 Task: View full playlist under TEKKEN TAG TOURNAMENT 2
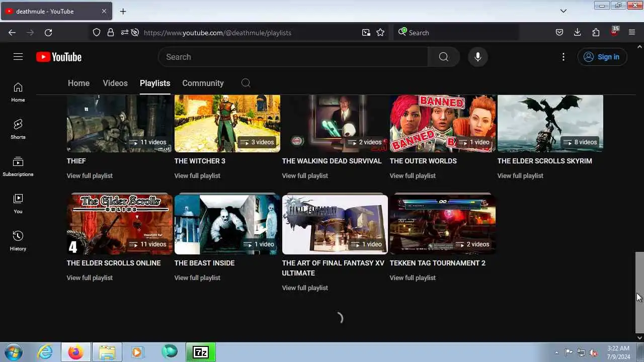[413, 278]
